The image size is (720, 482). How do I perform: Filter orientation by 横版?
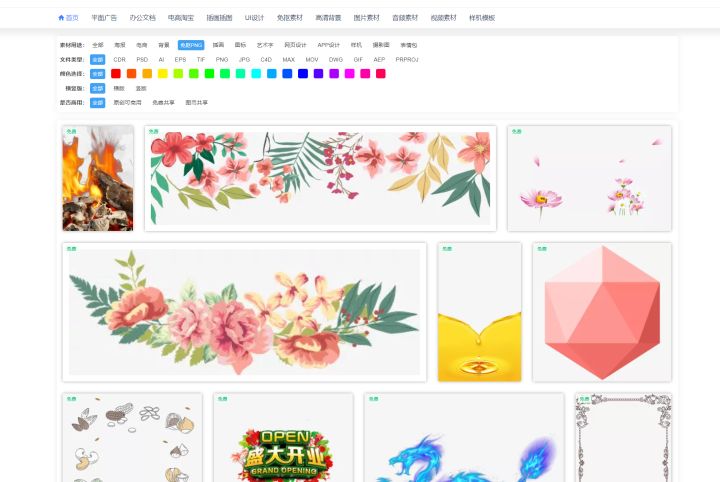point(119,88)
